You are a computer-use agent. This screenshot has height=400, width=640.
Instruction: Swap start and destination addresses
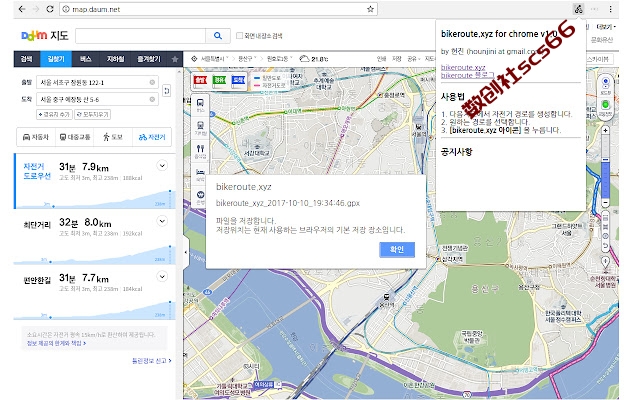167,90
